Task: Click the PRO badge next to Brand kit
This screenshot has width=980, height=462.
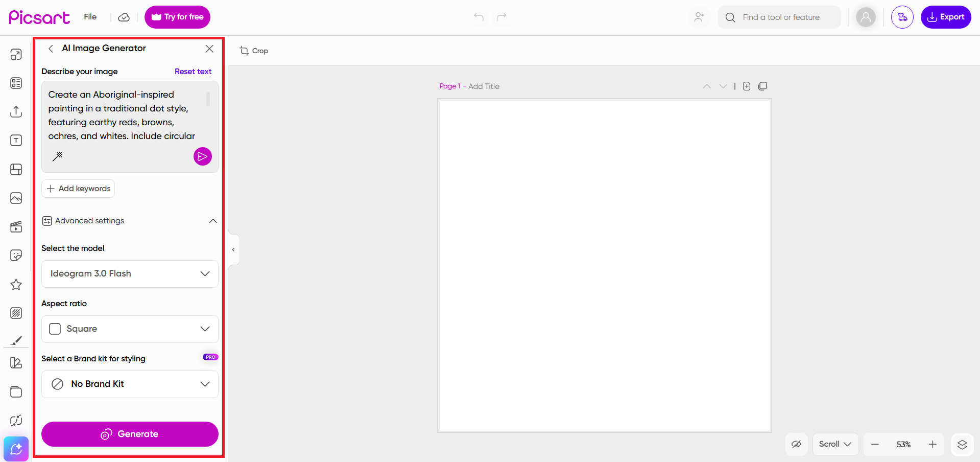Action: [210, 357]
